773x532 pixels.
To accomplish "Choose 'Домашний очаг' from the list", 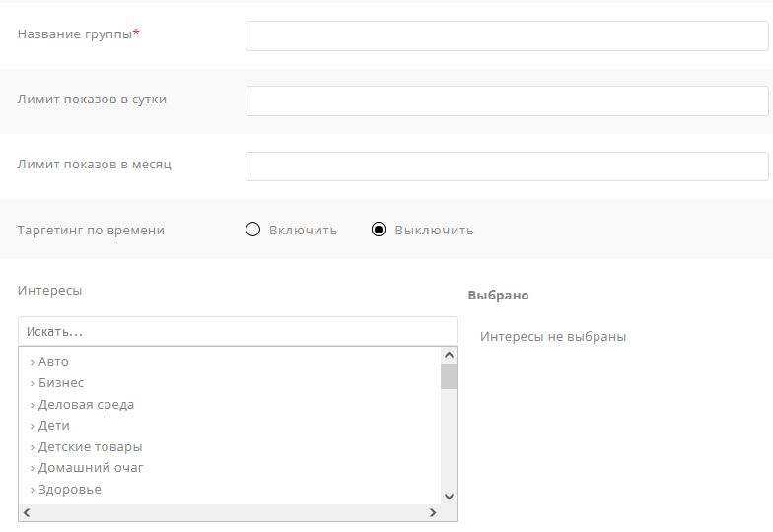I will 90,468.
